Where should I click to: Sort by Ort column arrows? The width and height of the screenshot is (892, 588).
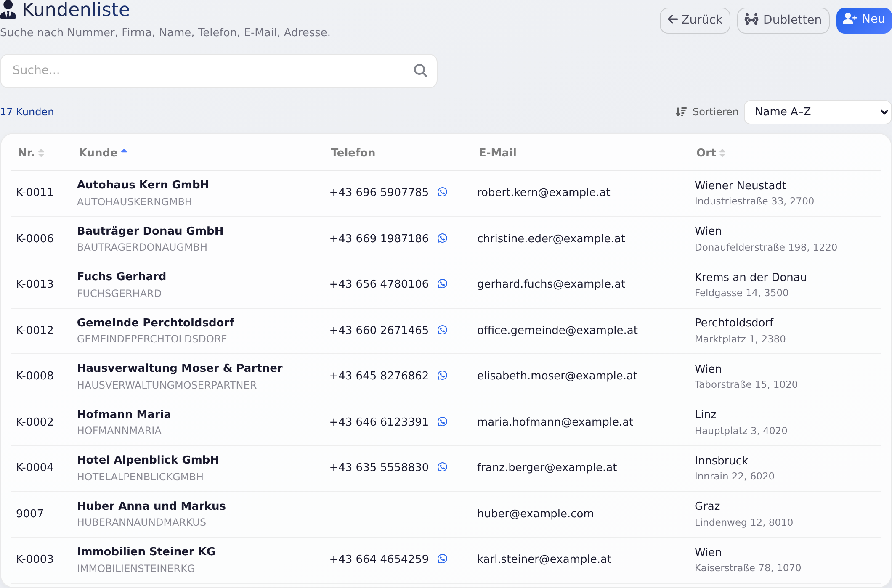722,153
